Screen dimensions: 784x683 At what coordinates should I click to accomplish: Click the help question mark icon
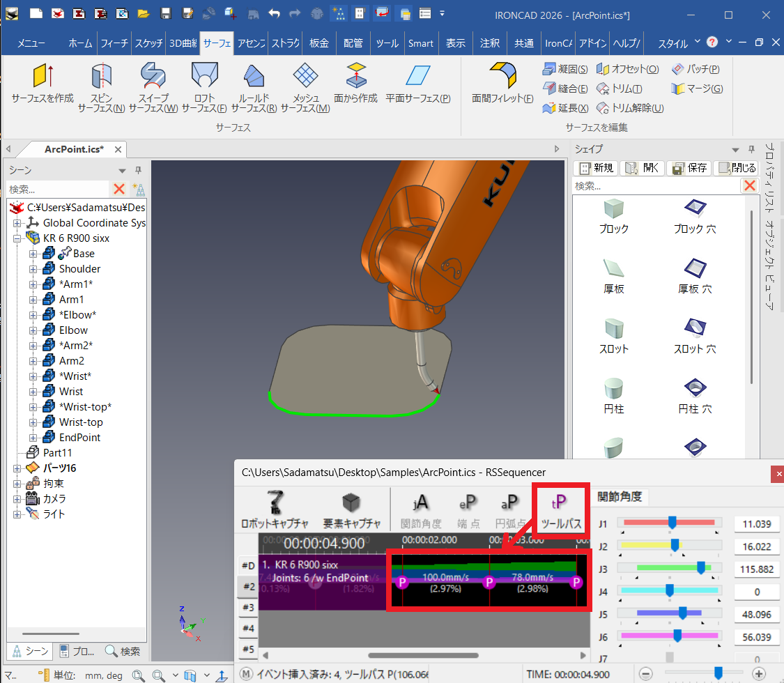tap(712, 42)
